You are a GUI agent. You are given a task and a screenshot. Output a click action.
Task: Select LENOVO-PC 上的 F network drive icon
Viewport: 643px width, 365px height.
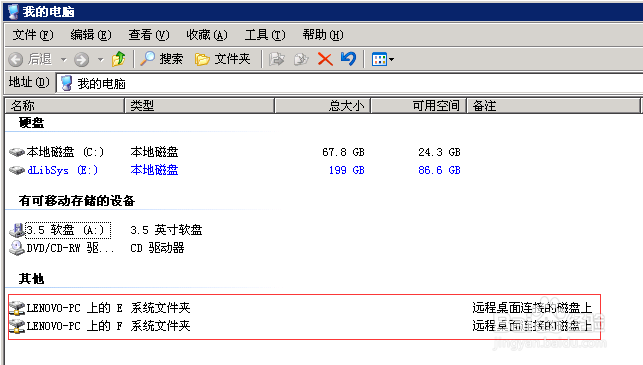pyautogui.click(x=17, y=326)
